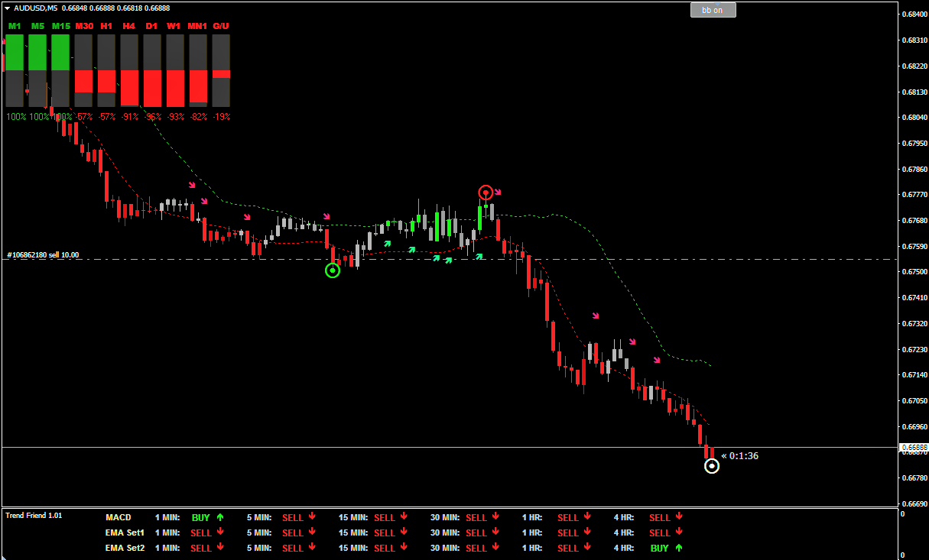Click EMA Set1 15 MIN down arrow
The height and width of the screenshot is (560, 929).
click(404, 532)
